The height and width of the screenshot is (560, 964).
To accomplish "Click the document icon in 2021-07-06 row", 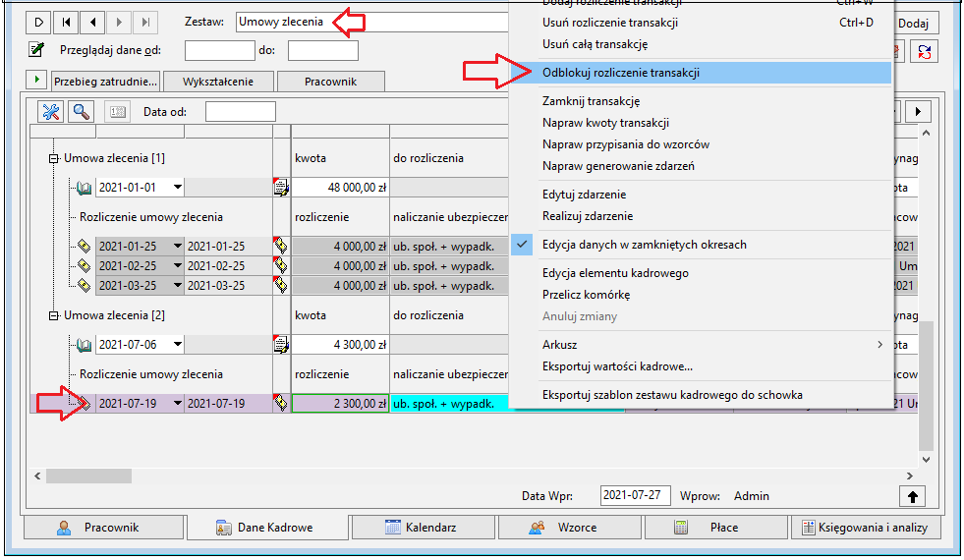I will 281,345.
